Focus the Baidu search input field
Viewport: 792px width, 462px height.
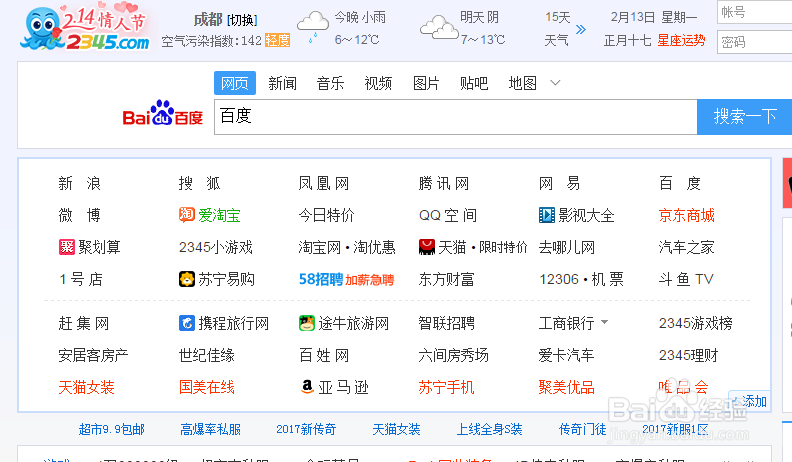click(456, 117)
